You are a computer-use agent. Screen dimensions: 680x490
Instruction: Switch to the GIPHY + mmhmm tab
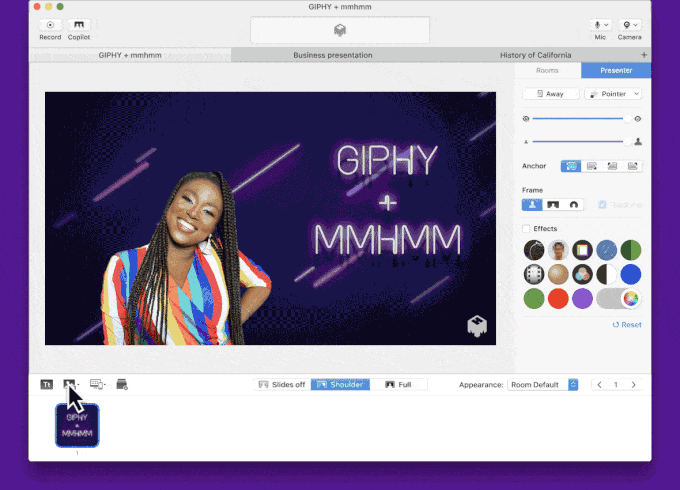pos(130,55)
